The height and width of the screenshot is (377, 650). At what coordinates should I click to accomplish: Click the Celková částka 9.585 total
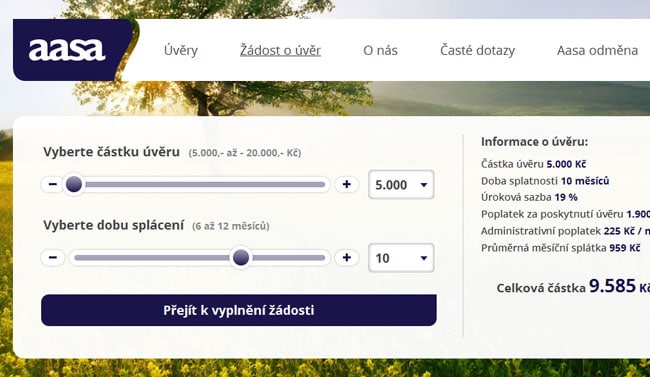pyautogui.click(x=573, y=286)
